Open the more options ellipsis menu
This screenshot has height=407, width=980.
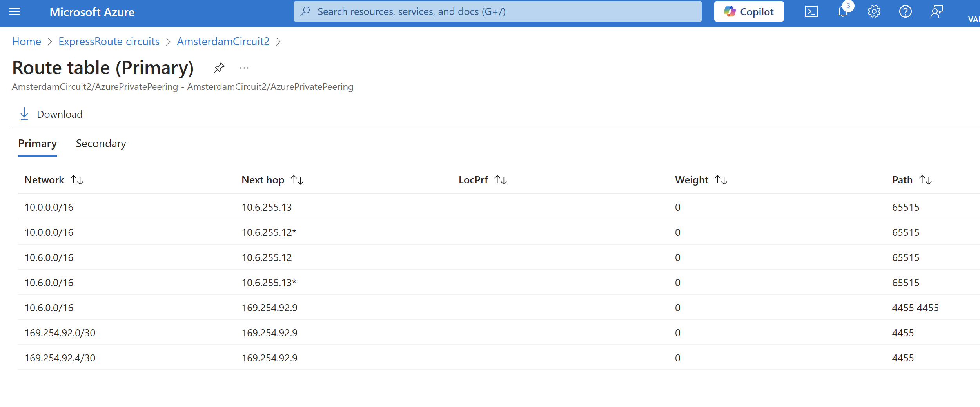pyautogui.click(x=244, y=68)
